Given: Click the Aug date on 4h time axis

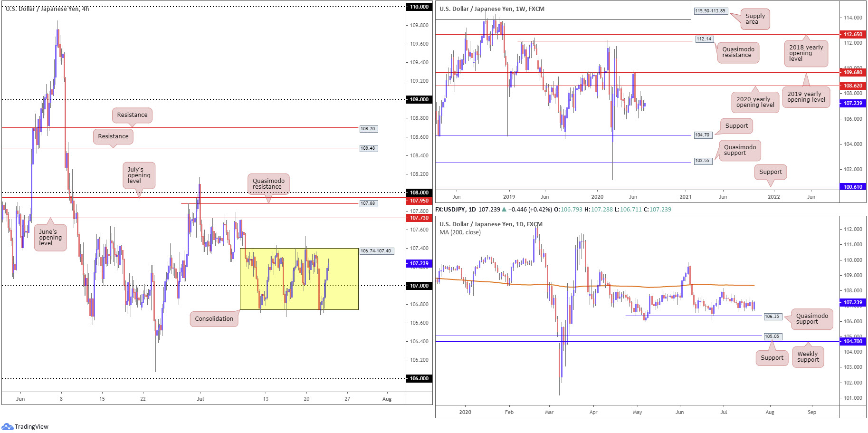Looking at the screenshot, I should pyautogui.click(x=387, y=399).
